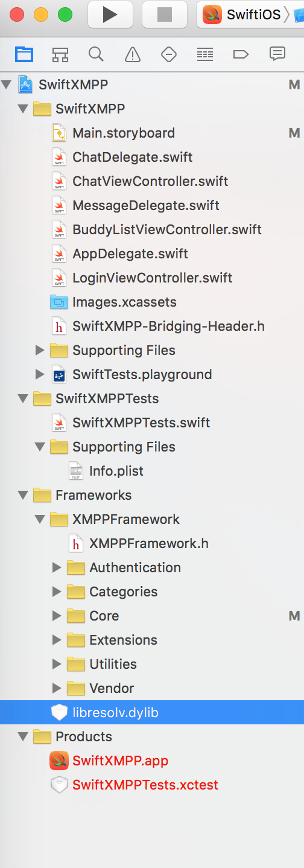Expand the Extensions folder
This screenshot has width=304, height=868.
57,640
